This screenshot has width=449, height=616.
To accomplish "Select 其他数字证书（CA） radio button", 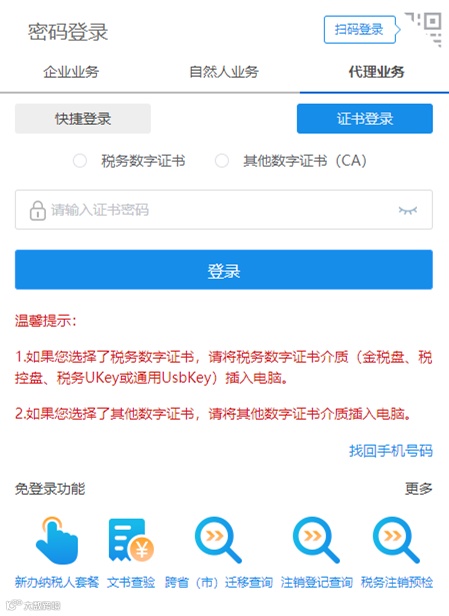I will (222, 161).
